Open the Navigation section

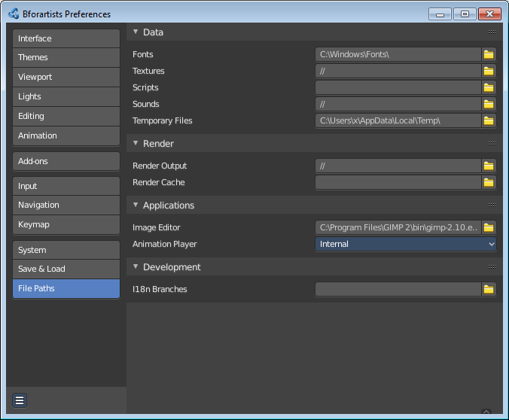pos(66,205)
